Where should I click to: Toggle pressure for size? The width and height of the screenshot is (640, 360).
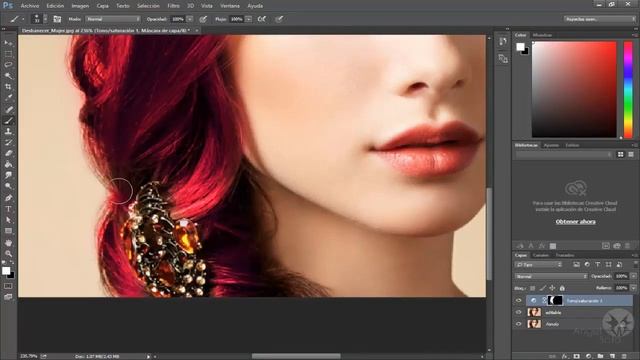point(279,19)
